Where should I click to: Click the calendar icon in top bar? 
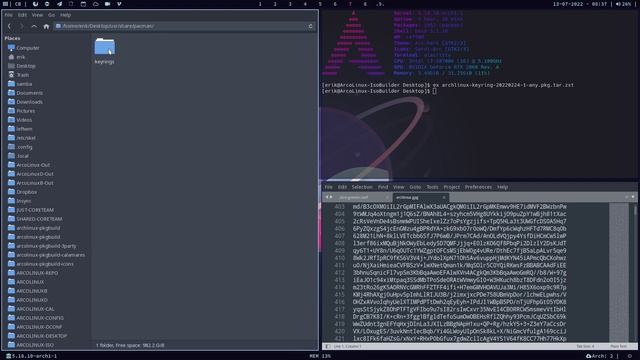pyautogui.click(x=83, y=4)
